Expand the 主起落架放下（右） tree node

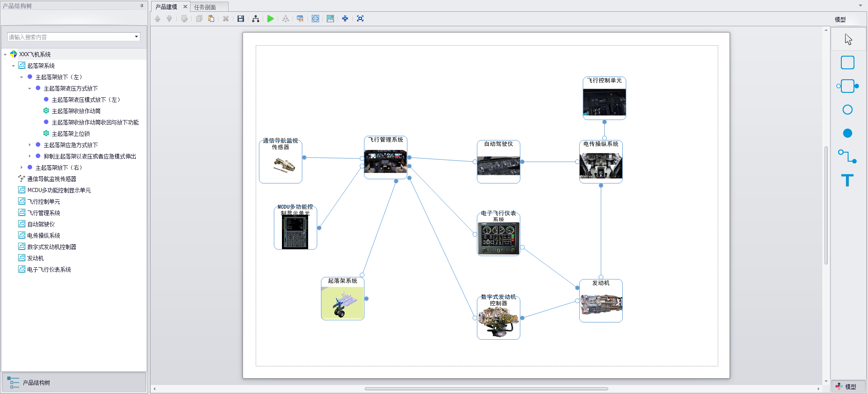point(21,168)
